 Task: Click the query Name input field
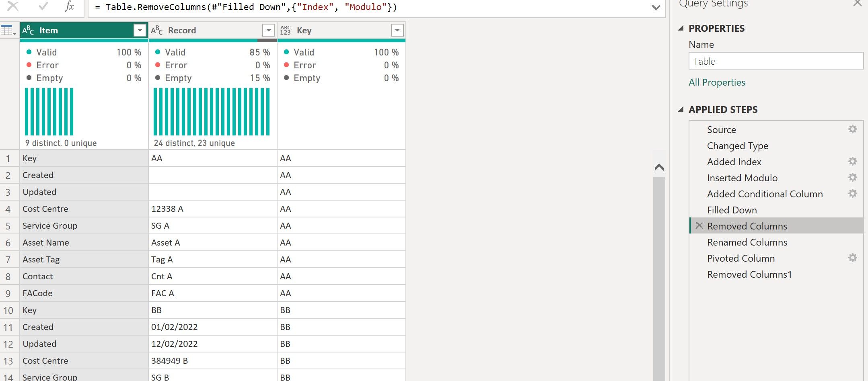coord(776,61)
